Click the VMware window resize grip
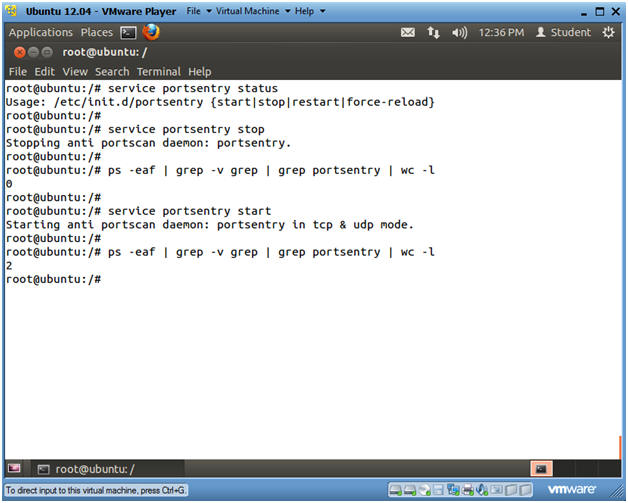The image size is (628, 503). point(616,491)
